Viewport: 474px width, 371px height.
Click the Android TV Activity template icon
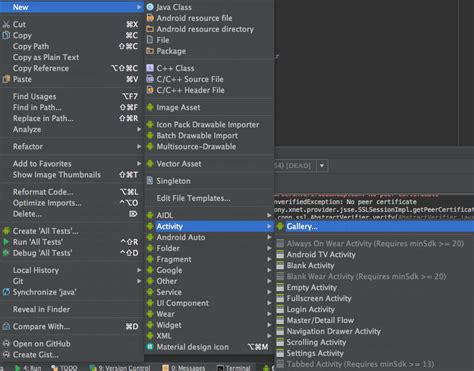tap(280, 254)
